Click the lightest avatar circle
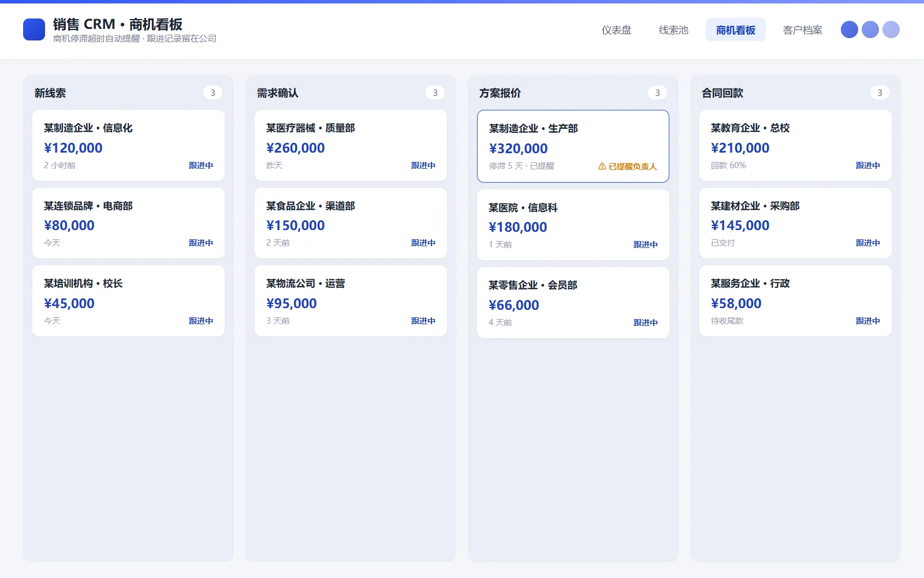The height and width of the screenshot is (578, 924). point(891,29)
